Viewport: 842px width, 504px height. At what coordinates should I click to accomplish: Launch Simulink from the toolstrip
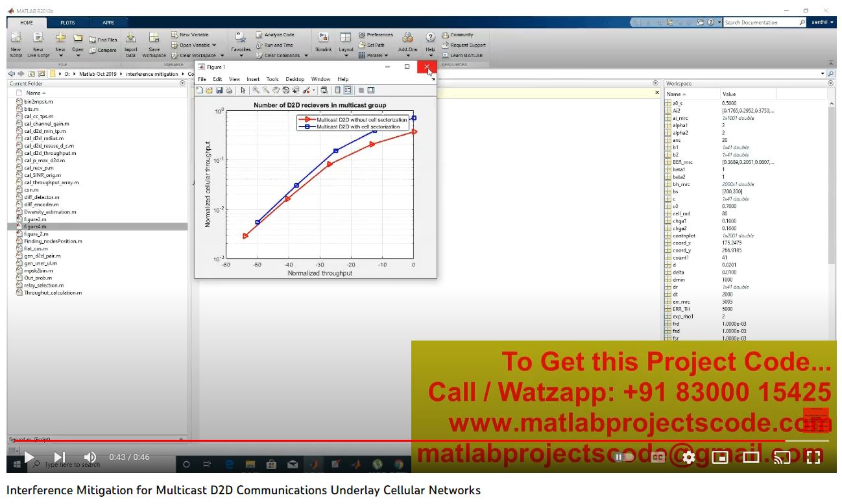[323, 42]
